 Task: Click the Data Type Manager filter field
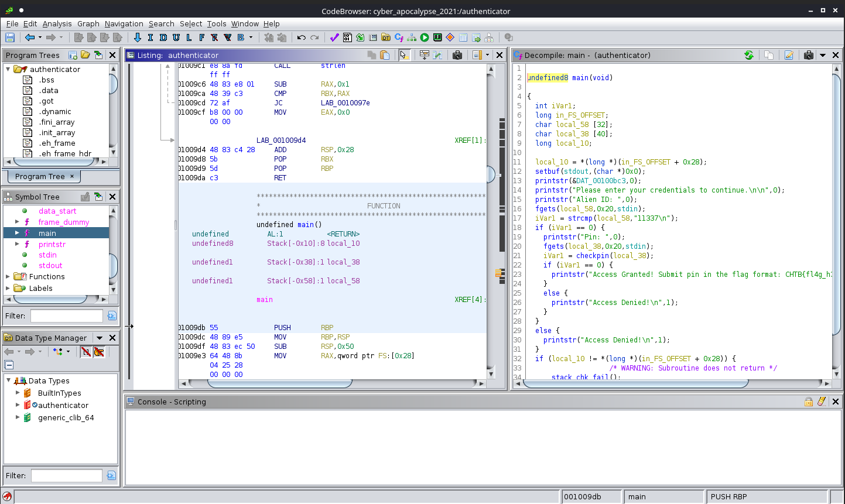click(67, 475)
